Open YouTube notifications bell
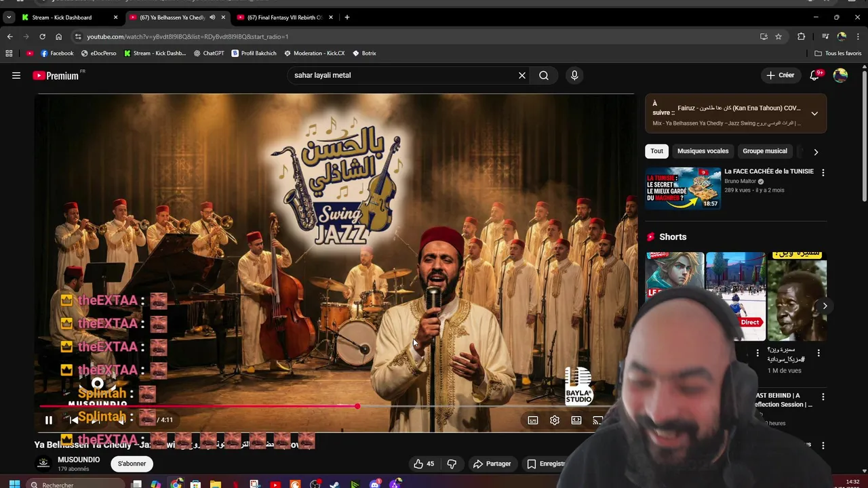The height and width of the screenshot is (488, 868). pos(815,75)
